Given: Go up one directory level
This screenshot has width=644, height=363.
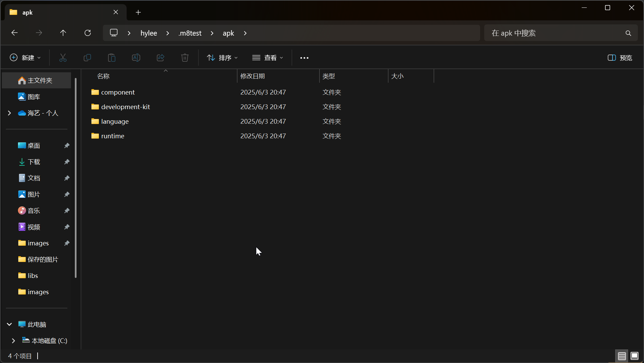Looking at the screenshot, I should click(63, 33).
